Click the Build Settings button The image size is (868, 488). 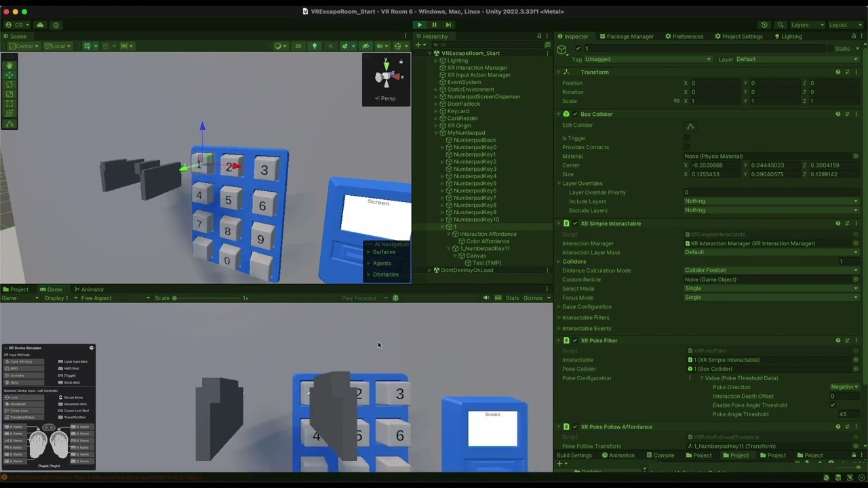pyautogui.click(x=573, y=455)
